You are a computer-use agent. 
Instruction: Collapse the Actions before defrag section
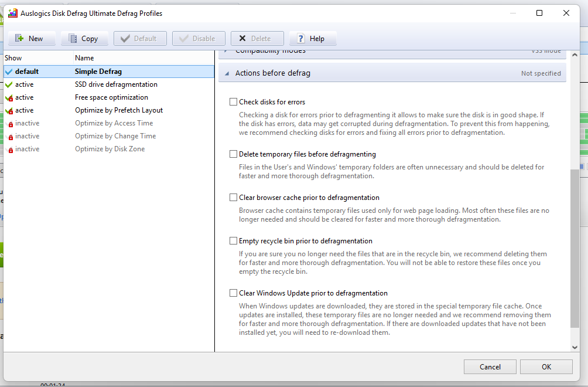click(x=227, y=73)
